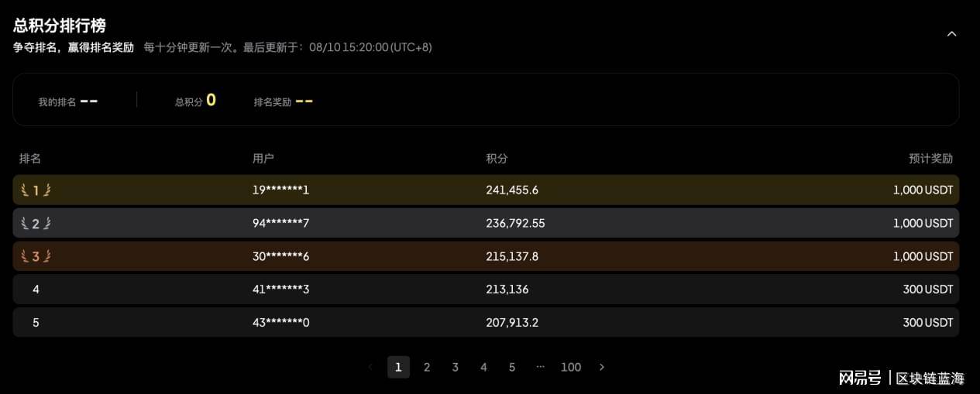The width and height of the screenshot is (980, 394).
Task: Click the silver rank 2 laurel badge
Action: (x=36, y=223)
